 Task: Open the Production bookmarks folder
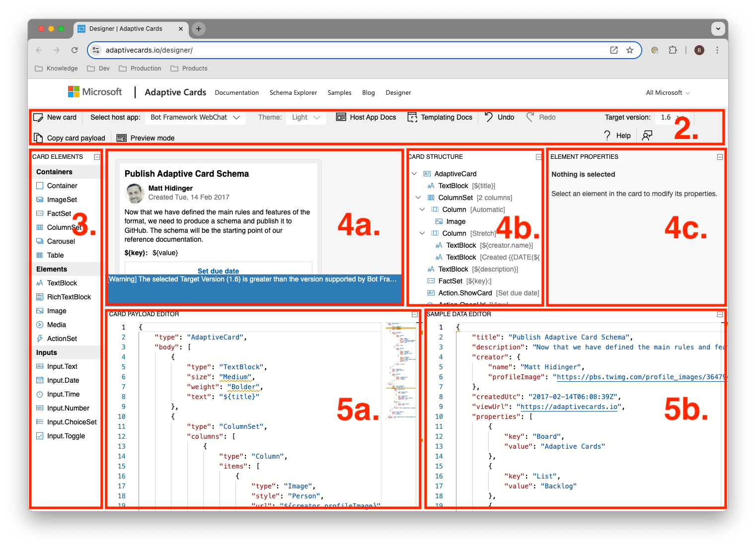tap(140, 68)
